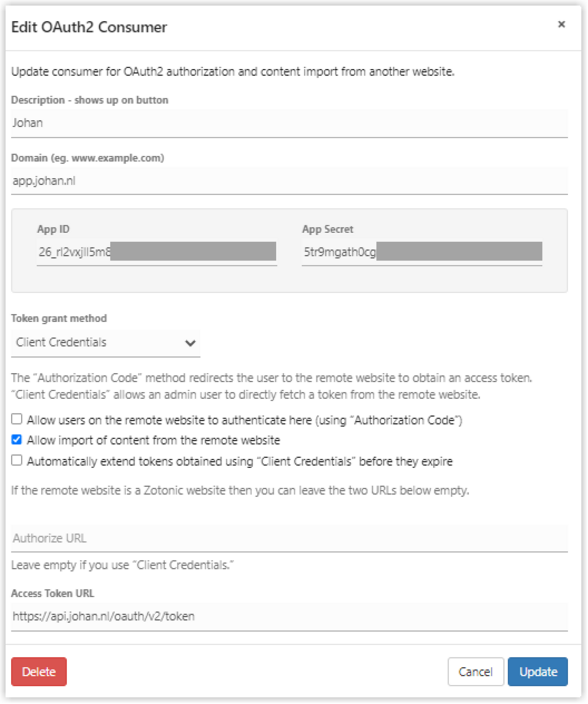Click the Authorize URL input field
This screenshot has width=588, height=704.
point(289,539)
